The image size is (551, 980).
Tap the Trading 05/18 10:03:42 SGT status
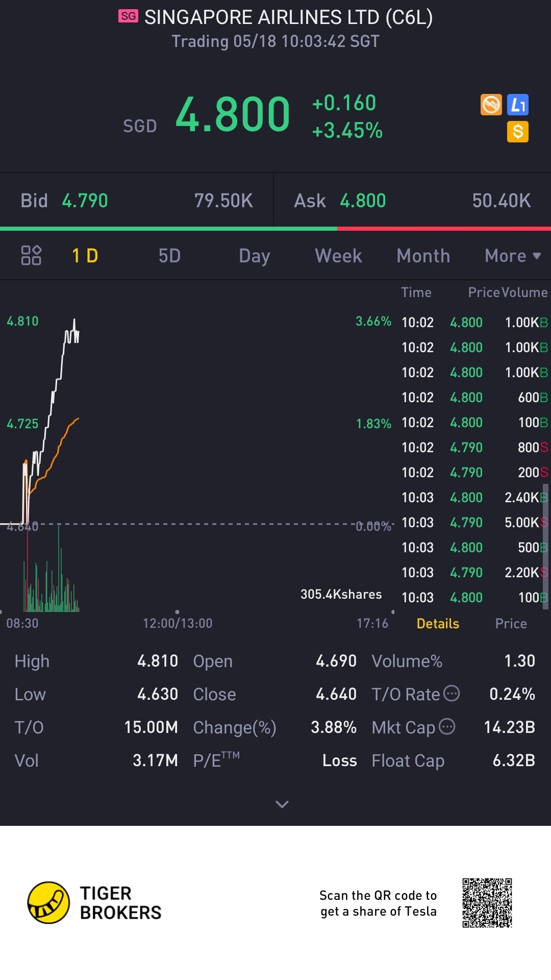pyautogui.click(x=275, y=41)
